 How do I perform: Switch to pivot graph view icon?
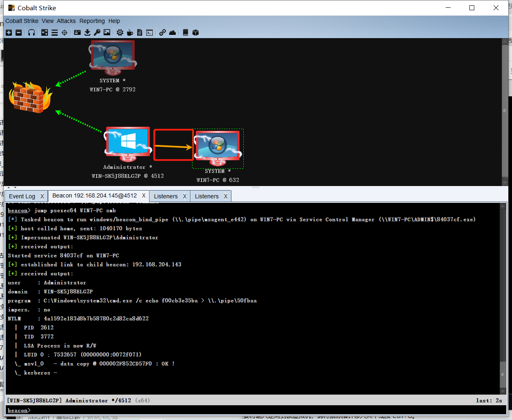point(45,32)
